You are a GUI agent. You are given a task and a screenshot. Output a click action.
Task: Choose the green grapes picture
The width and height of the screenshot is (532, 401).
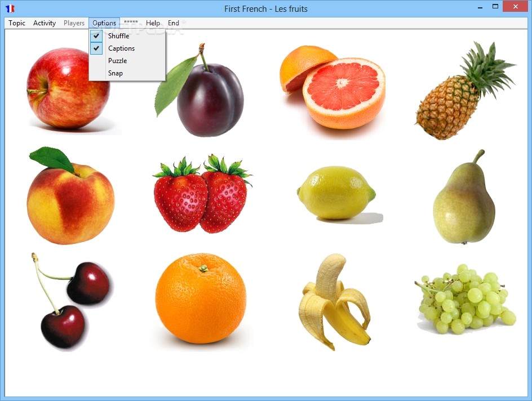(465, 299)
